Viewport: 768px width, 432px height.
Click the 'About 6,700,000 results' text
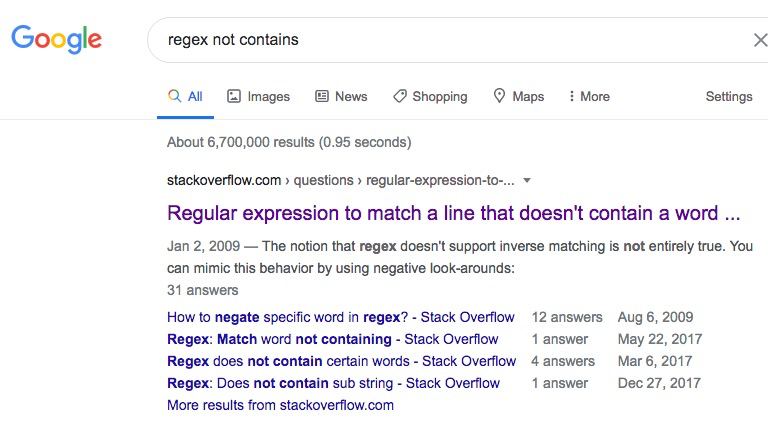(x=289, y=143)
